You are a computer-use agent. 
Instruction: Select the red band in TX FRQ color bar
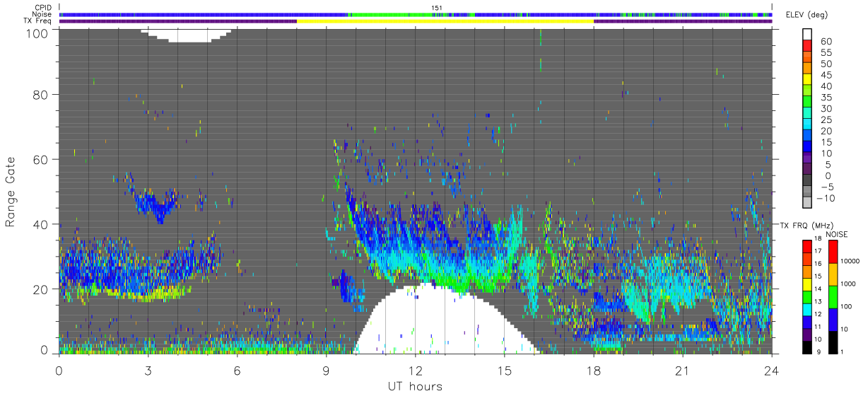coord(807,245)
